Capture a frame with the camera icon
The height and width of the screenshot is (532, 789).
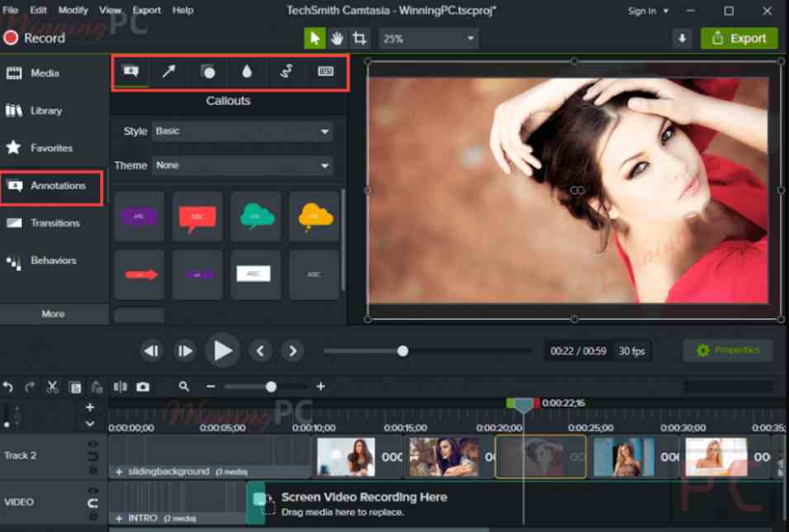pos(143,387)
